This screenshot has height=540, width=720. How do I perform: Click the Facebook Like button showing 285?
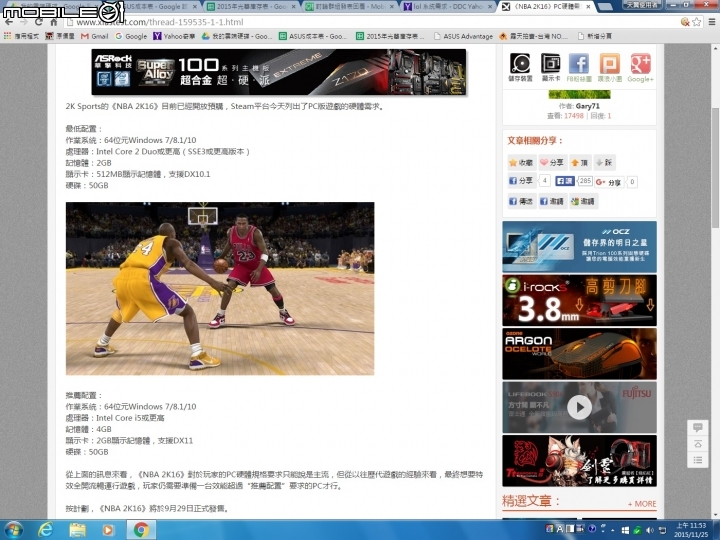pyautogui.click(x=565, y=181)
